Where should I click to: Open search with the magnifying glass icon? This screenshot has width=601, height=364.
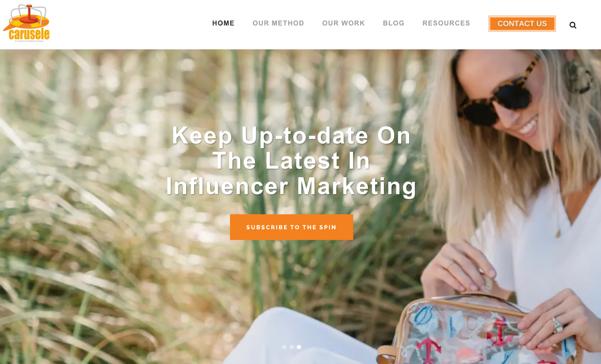[572, 25]
